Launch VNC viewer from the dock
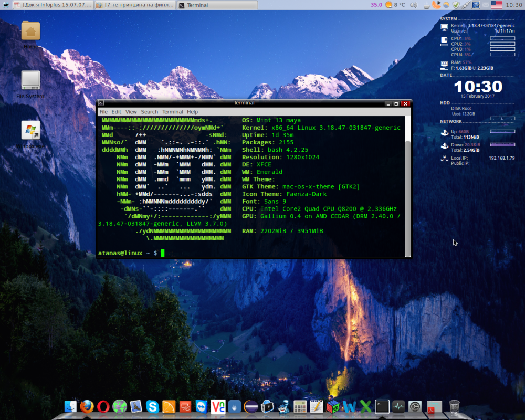Image resolution: width=525 pixels, height=420 pixels. click(218, 406)
